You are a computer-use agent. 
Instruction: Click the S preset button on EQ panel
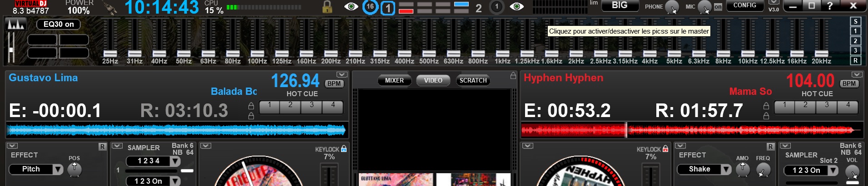[855, 21]
